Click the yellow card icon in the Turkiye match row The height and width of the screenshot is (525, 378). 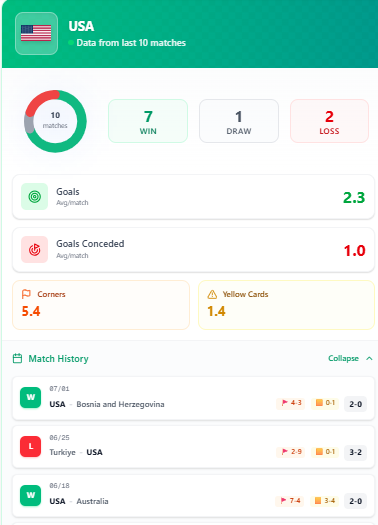coord(319,452)
